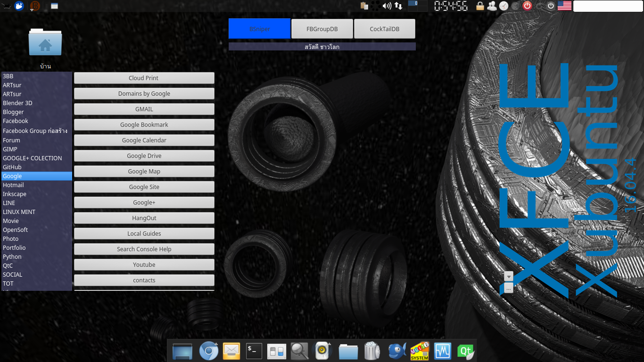Open the clipboard manager tray icon
The image size is (644, 362).
pos(364,6)
